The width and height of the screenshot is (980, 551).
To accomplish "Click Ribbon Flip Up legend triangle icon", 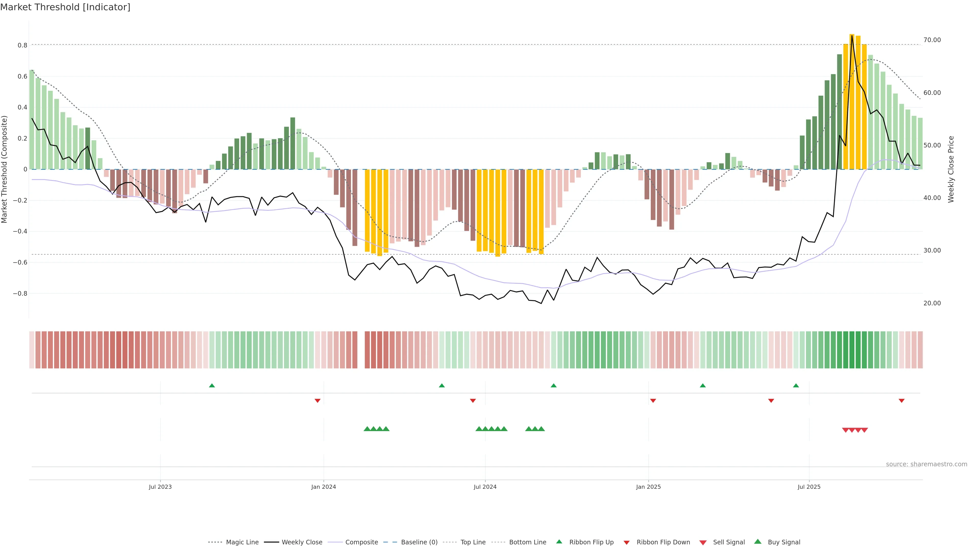I will [559, 542].
